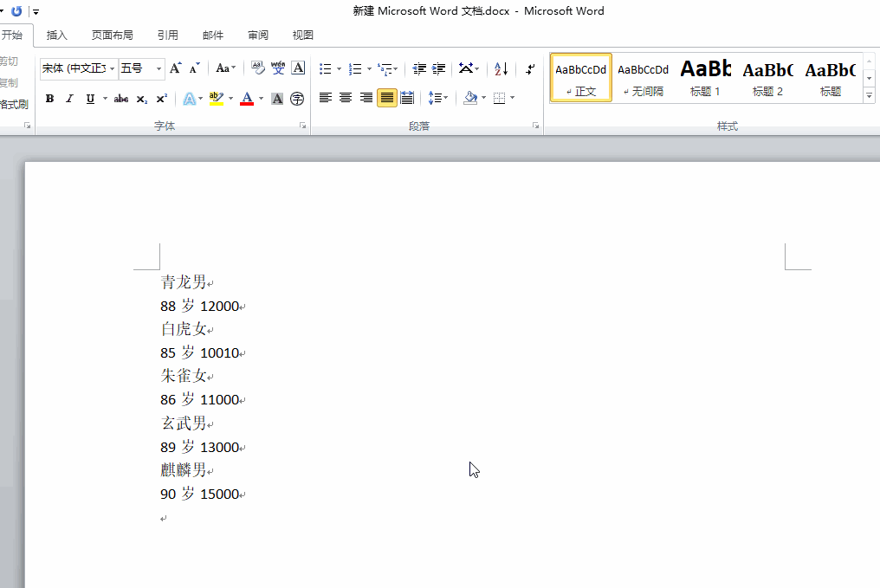Apply italic formatting
This screenshot has width=880, height=588.
click(68, 98)
